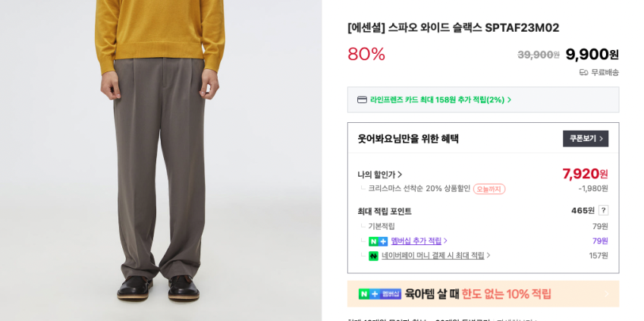This screenshot has width=644, height=321.
Task: Click the 오늘까지 badge
Action: point(489,189)
